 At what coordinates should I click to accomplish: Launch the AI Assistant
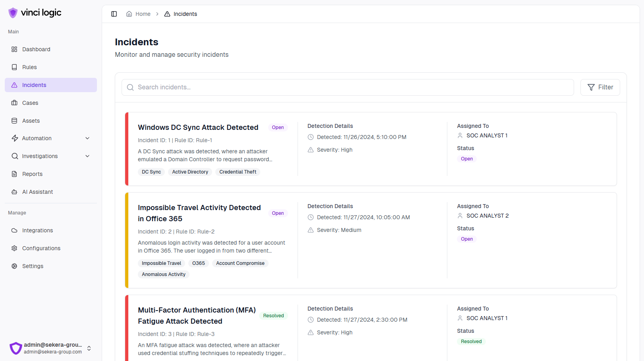pos(37,191)
